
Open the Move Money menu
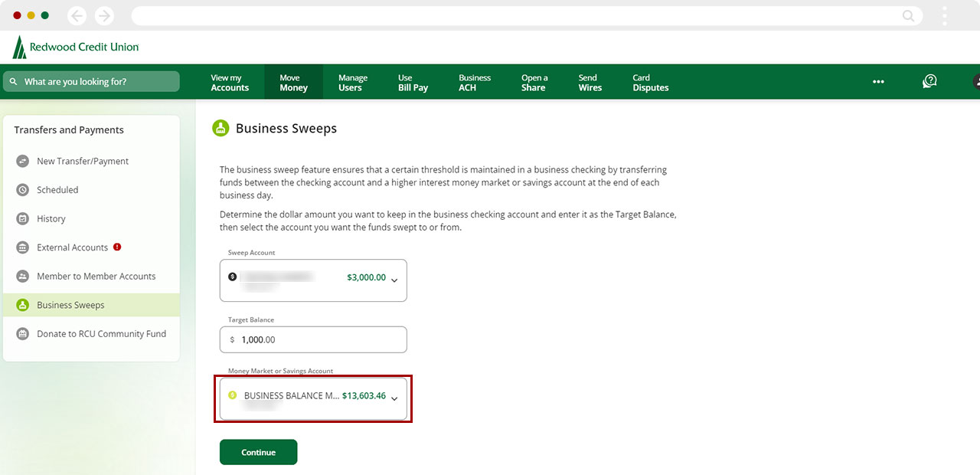[293, 83]
